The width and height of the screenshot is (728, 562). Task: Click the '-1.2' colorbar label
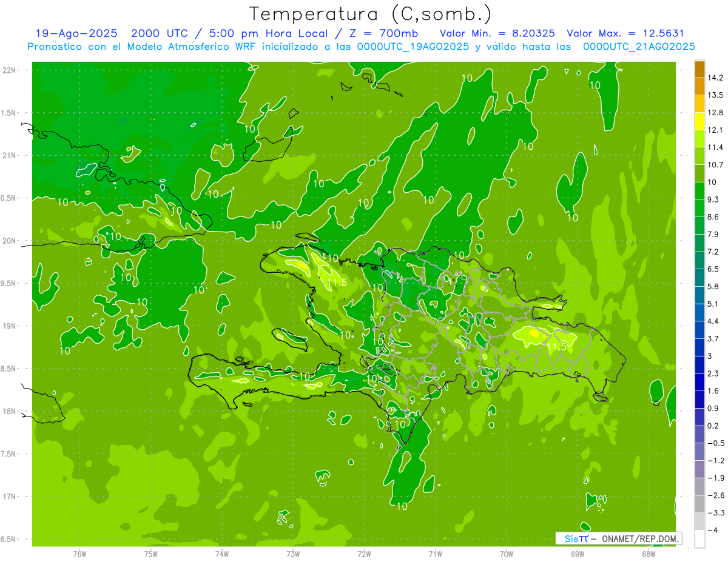pos(715,460)
